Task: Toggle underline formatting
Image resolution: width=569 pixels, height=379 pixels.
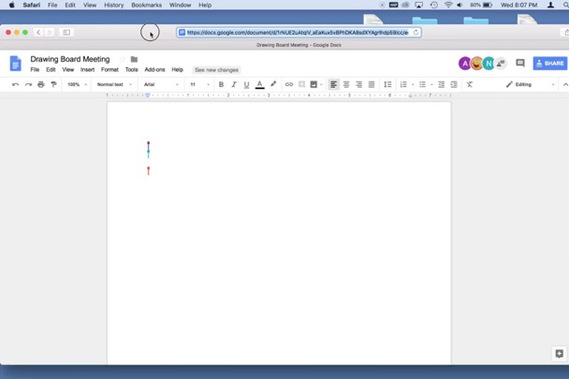Action: pyautogui.click(x=246, y=85)
